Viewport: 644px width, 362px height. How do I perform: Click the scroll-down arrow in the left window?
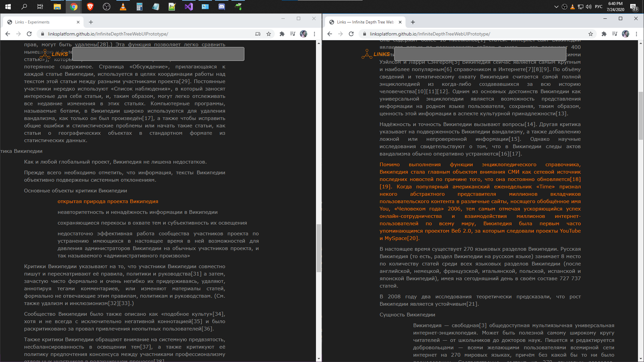click(x=319, y=359)
